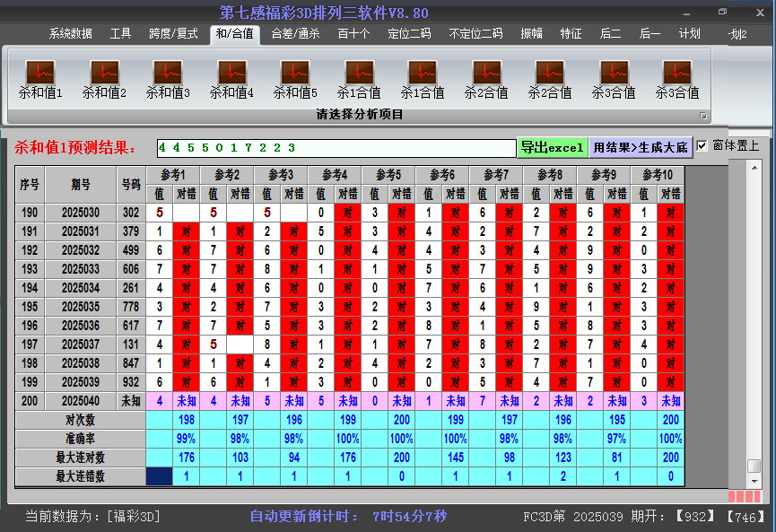Click the 用结果>生成大底 button

(641, 147)
